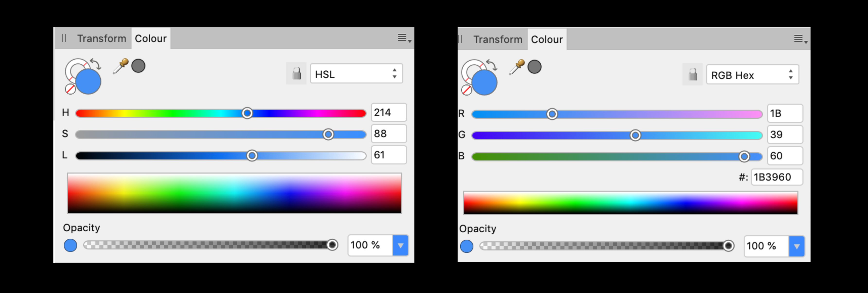Swap stroke and fill arrows in HSL panel
Viewport: 868px width, 293px height.
pos(96,64)
